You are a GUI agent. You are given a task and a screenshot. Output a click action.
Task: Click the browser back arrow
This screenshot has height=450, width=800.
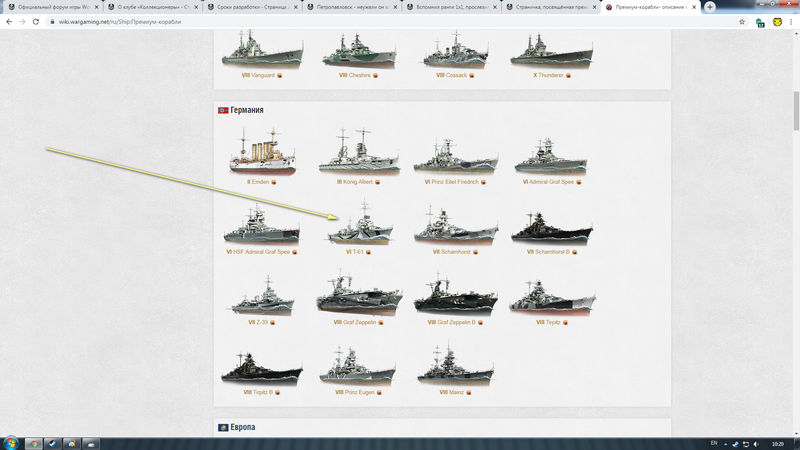[8, 21]
